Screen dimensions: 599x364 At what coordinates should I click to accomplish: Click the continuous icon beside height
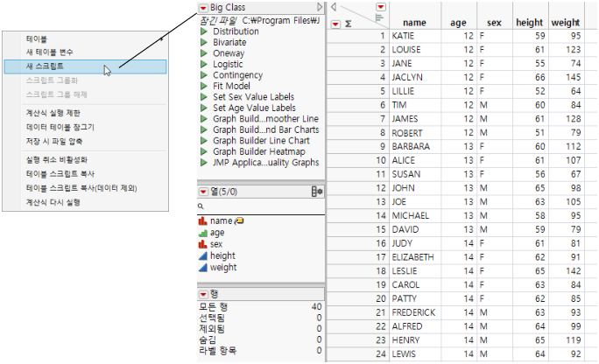click(203, 255)
